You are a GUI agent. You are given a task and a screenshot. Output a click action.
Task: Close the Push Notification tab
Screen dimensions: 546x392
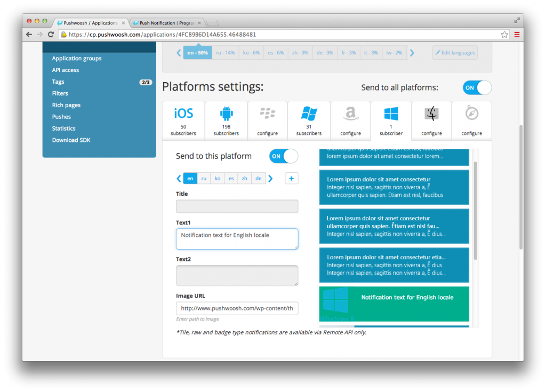coord(199,23)
